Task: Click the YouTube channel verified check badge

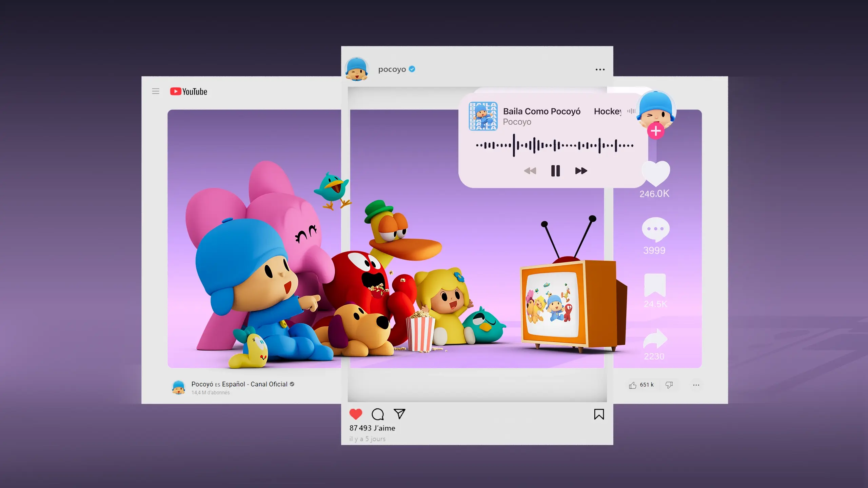Action: coord(292,384)
